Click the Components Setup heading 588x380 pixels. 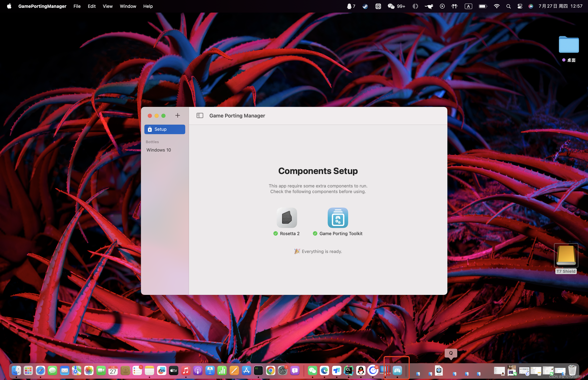tap(318, 171)
